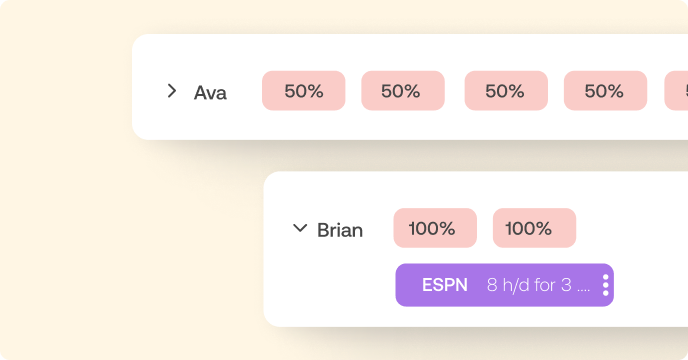Select the Brian name label
The height and width of the screenshot is (360, 688).
tap(340, 230)
